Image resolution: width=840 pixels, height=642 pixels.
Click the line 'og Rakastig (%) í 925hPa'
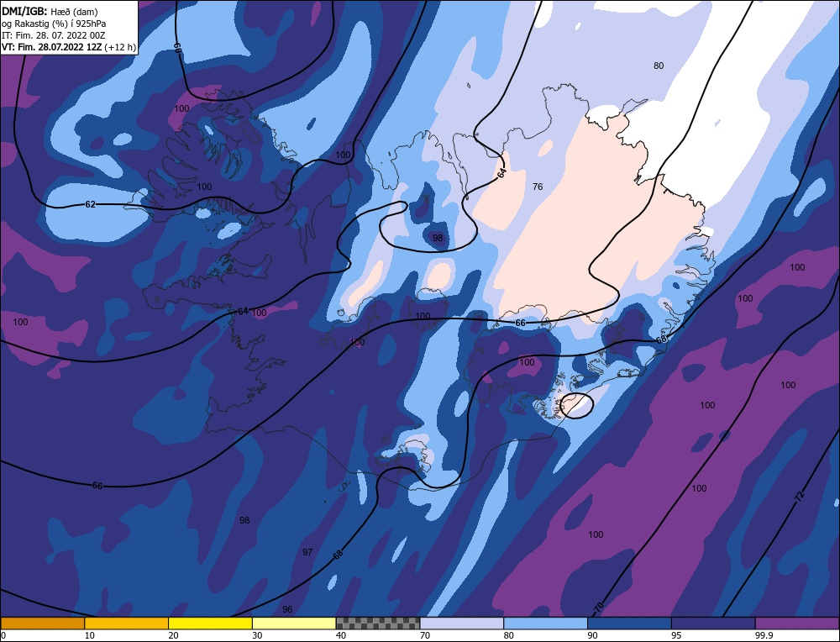[54, 24]
